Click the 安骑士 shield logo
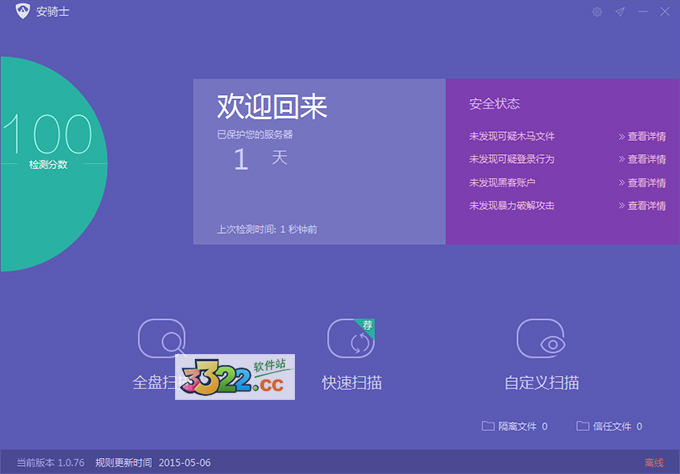The image size is (680, 474). pos(23,11)
